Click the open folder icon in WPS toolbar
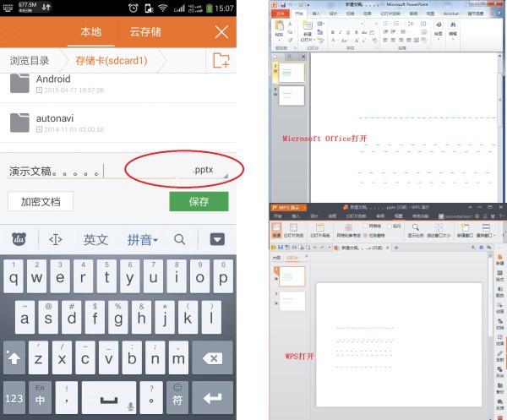Viewport: 507px width, 420px height. [x=274, y=248]
